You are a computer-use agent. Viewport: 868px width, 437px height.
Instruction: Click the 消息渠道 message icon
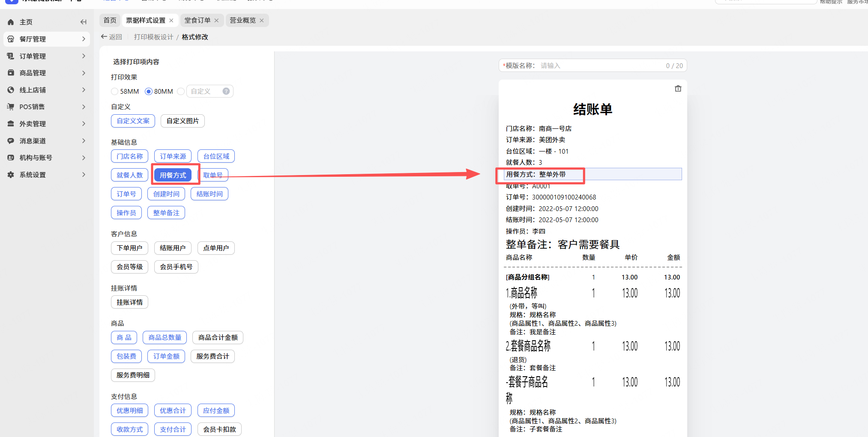coord(11,141)
